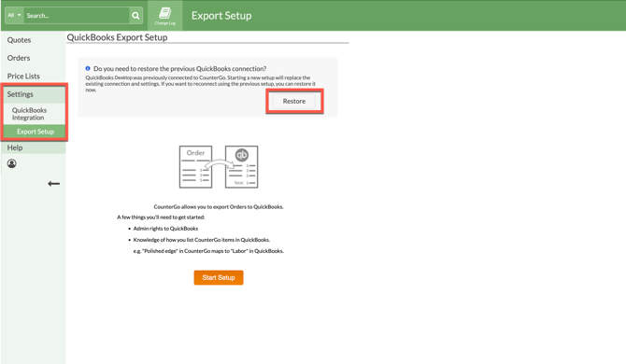
Task: Click the Restore button
Action: (x=294, y=101)
